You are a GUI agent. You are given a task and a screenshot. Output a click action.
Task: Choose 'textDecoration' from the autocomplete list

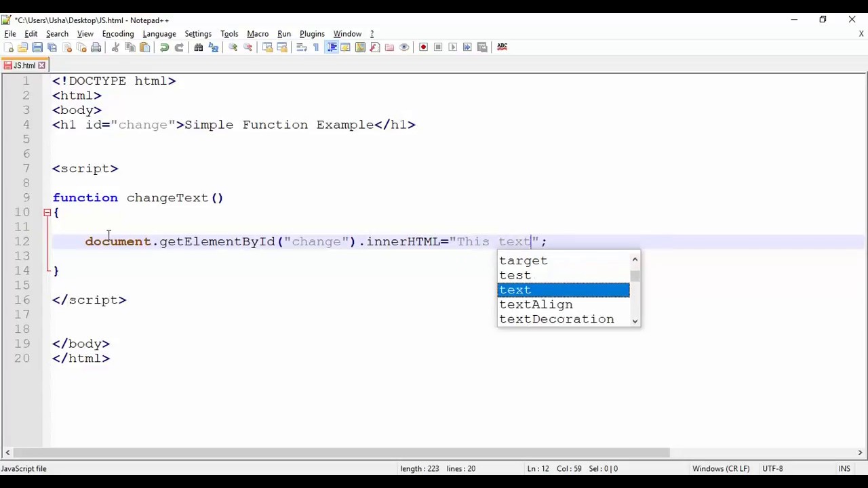(564, 319)
